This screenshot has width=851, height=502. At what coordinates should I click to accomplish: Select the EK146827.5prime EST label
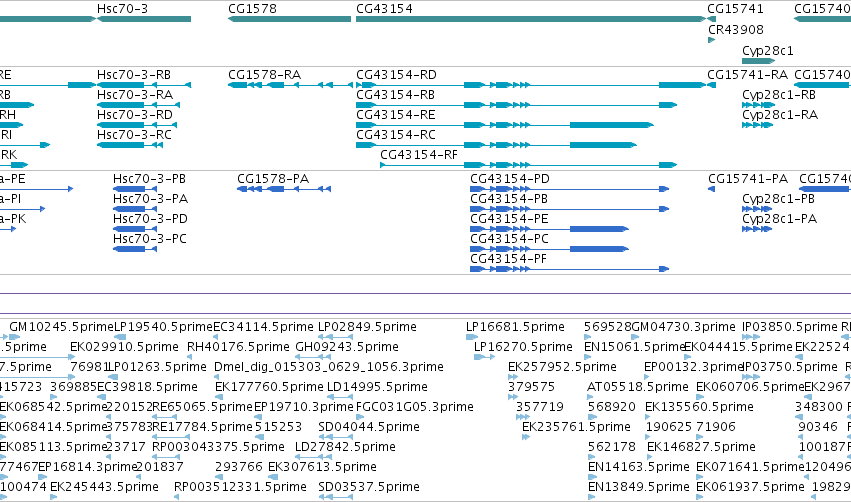coord(701,447)
